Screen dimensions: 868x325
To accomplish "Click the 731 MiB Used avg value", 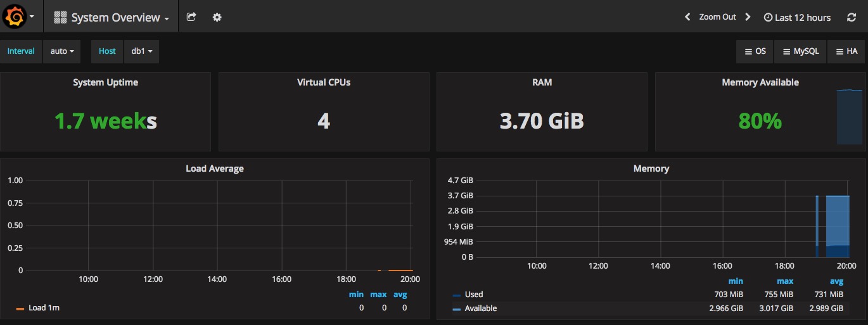I will click(828, 294).
